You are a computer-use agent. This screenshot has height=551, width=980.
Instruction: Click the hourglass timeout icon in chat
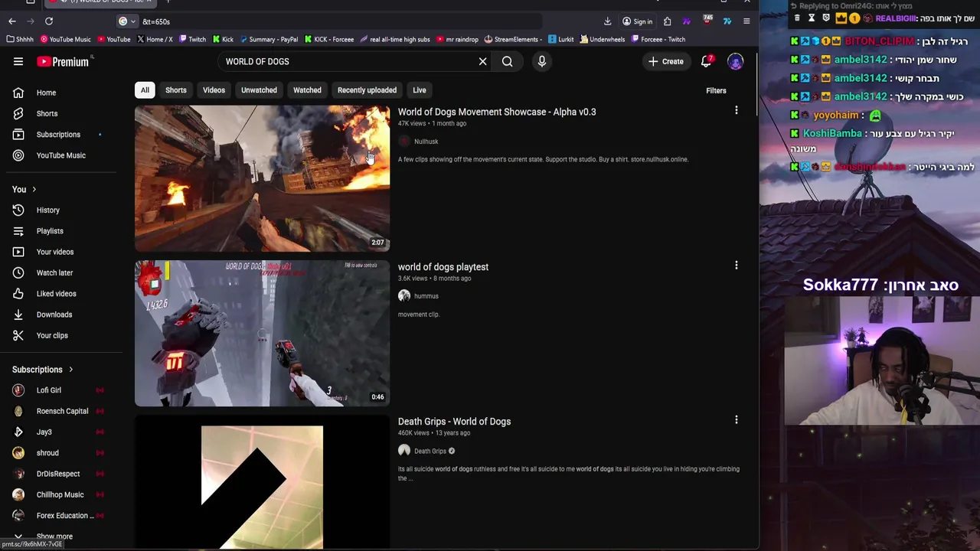(812, 18)
